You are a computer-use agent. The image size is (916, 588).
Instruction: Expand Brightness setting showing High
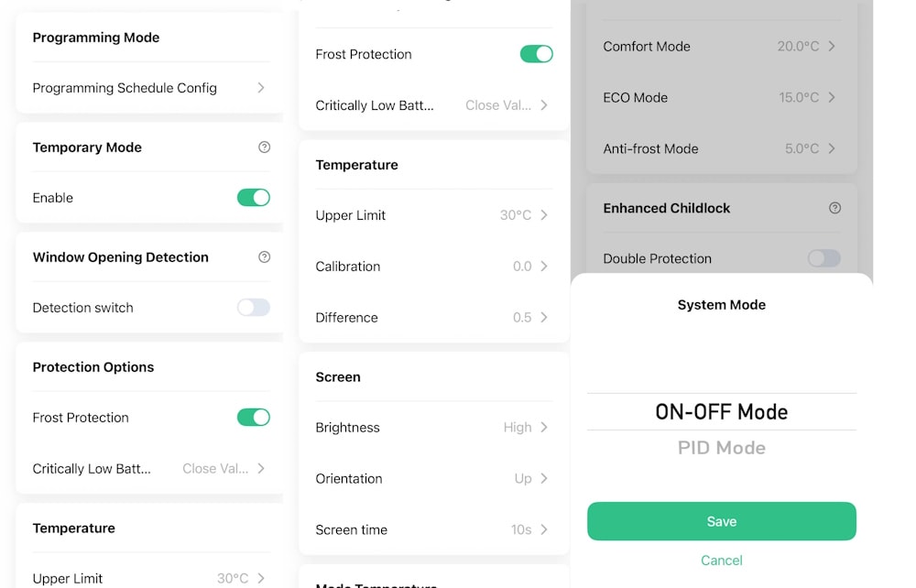coord(433,428)
